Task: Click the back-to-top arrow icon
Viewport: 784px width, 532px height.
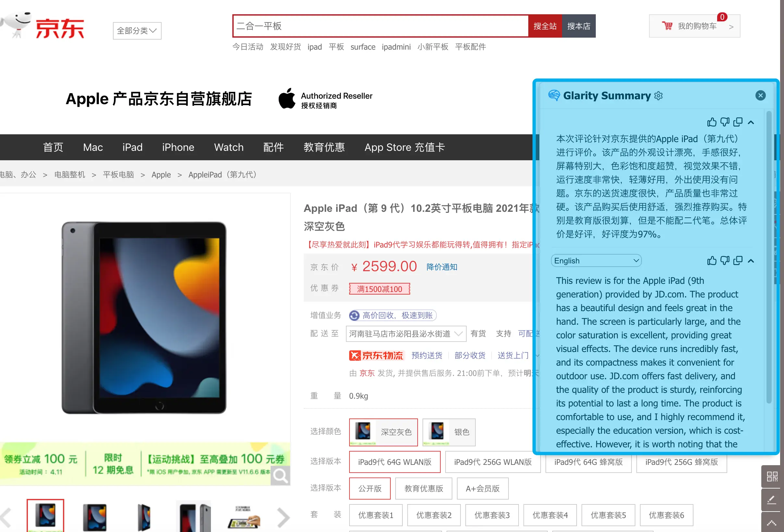Action: [772, 523]
